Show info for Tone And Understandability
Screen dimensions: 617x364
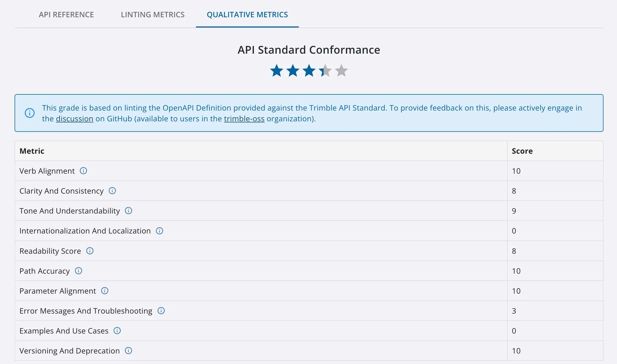click(128, 211)
